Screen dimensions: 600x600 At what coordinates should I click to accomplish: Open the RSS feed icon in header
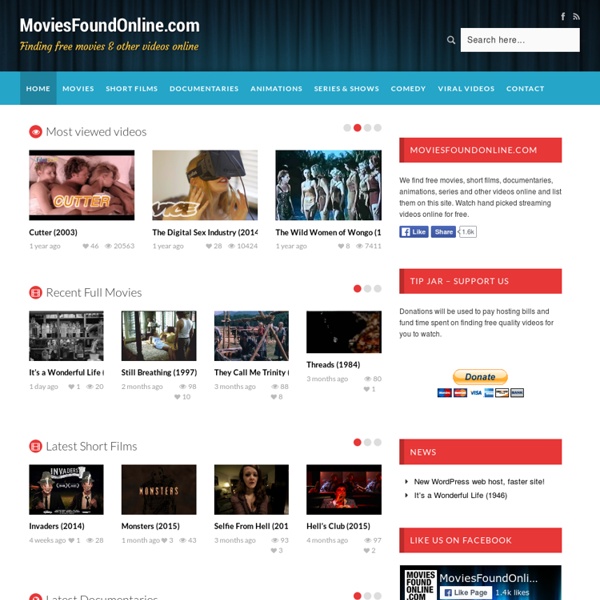tap(576, 16)
